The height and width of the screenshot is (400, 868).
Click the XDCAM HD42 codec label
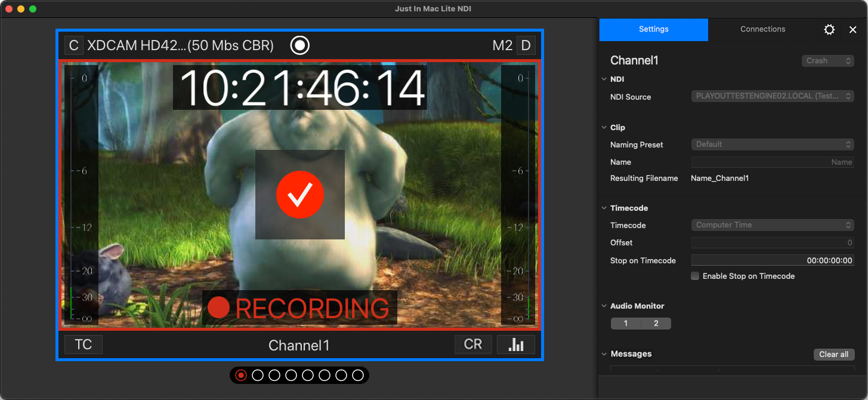181,45
